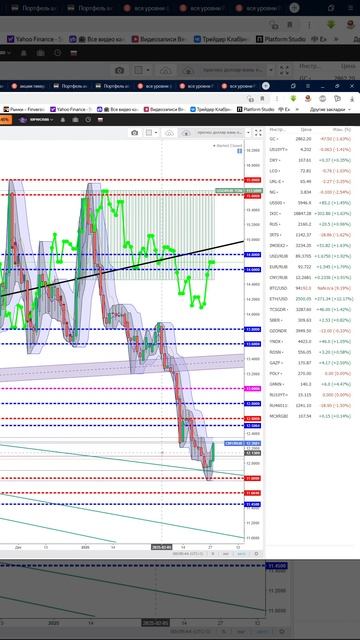The image size is (360, 640).
Task: Sort watchlist by Изм. (%) column header
Action: (x=341, y=129)
